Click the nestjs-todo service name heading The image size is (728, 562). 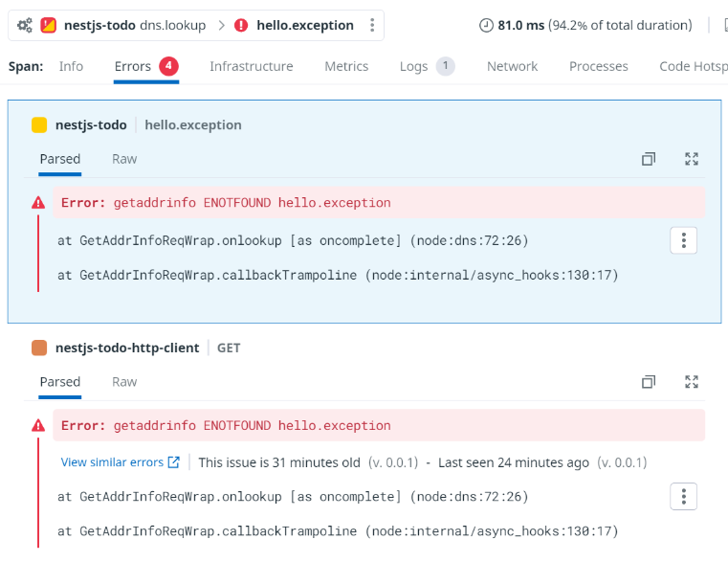click(91, 125)
